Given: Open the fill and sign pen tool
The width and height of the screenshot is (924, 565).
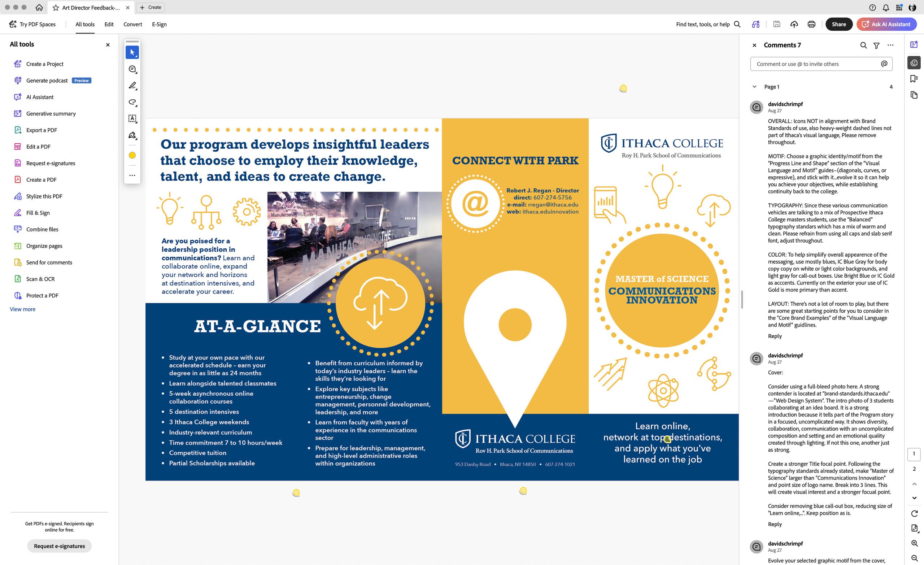Looking at the screenshot, I should point(132,135).
